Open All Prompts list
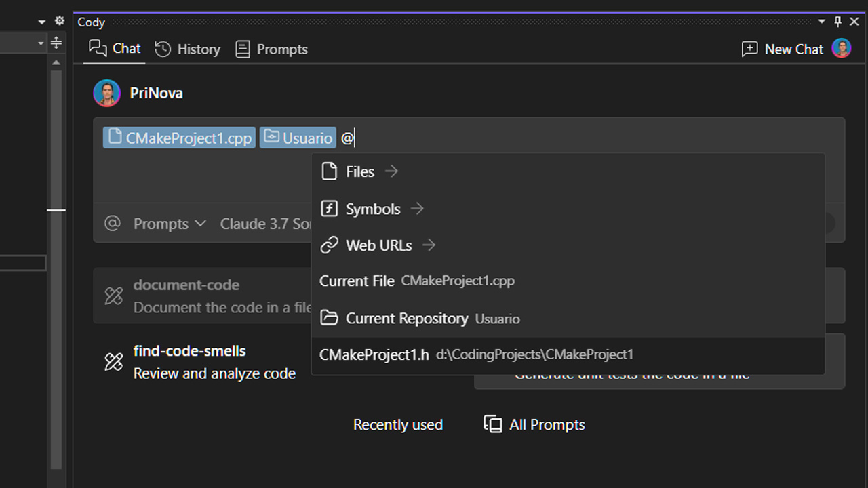This screenshot has width=868, height=488. 534,425
